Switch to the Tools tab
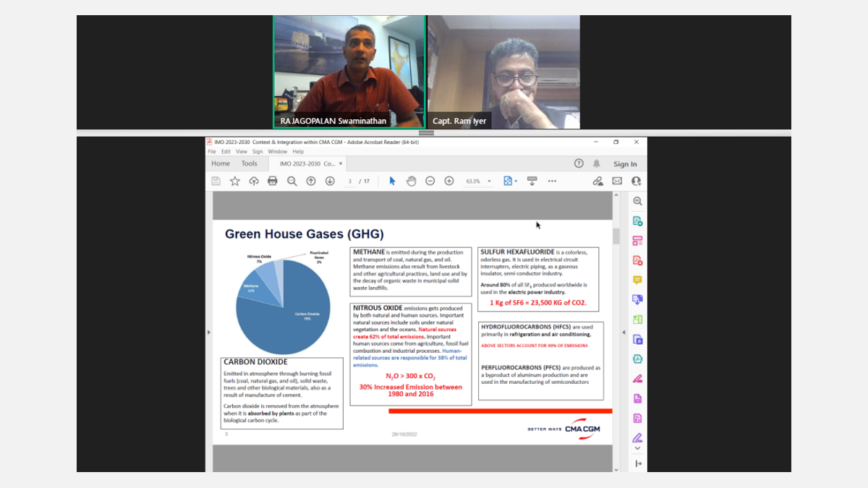 [249, 164]
